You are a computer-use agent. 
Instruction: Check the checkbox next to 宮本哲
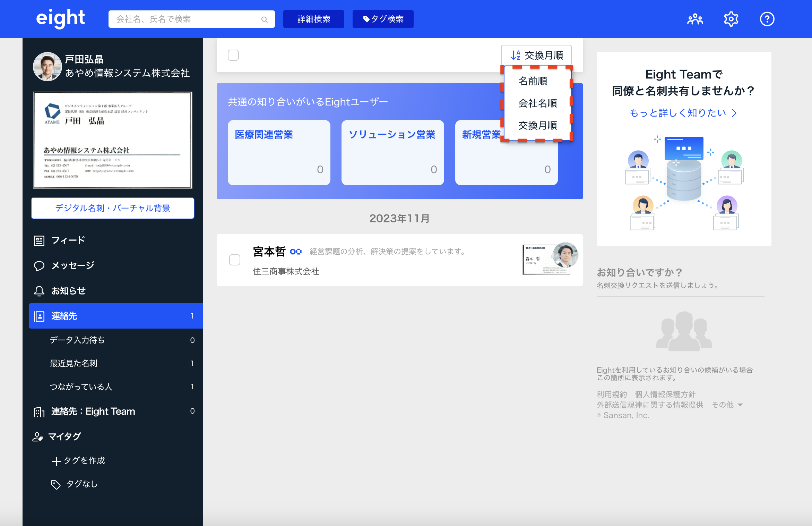(235, 260)
